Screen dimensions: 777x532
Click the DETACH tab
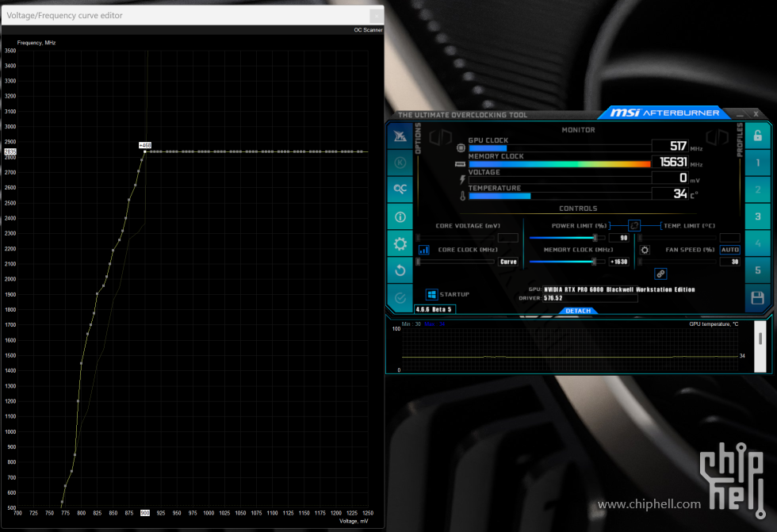click(x=578, y=311)
